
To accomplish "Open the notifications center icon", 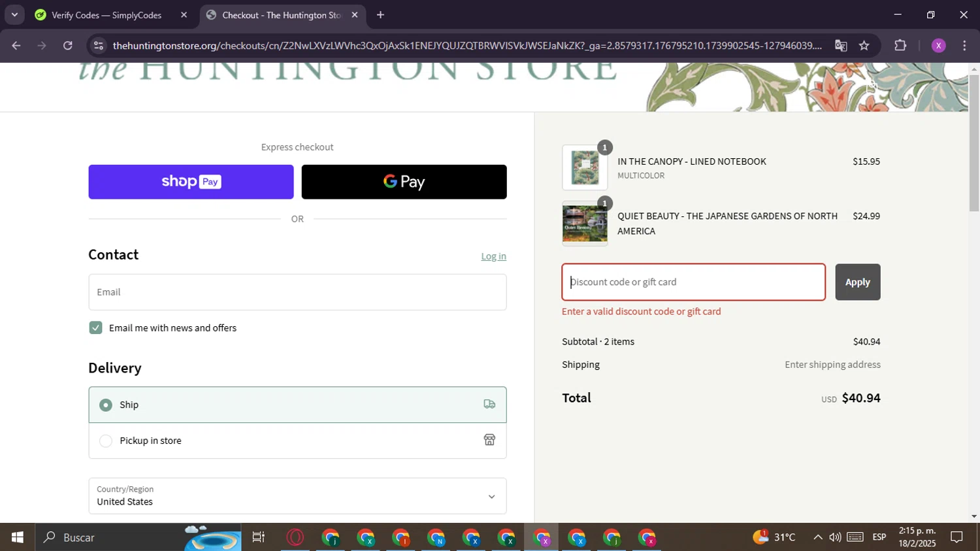I will [x=956, y=537].
